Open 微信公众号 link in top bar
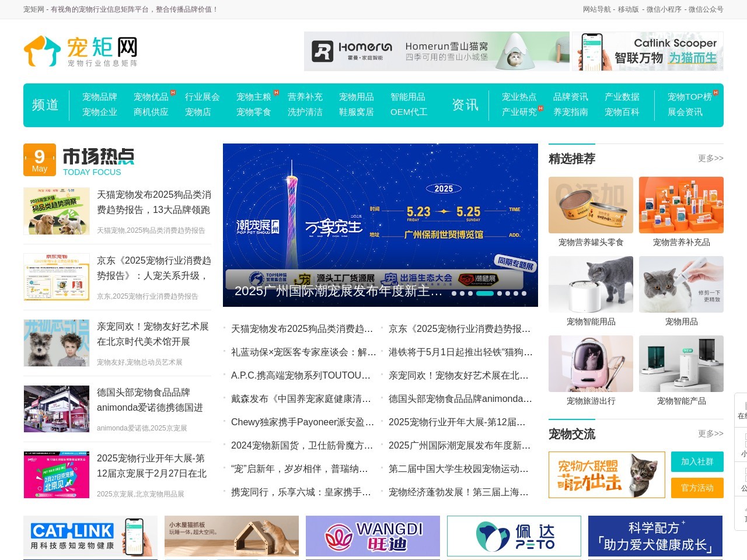This screenshot has width=747, height=560. coord(706,9)
